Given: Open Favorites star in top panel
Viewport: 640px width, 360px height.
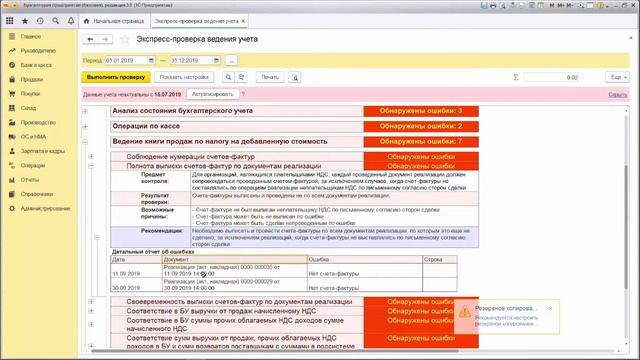Looking at the screenshot, I should 25,21.
